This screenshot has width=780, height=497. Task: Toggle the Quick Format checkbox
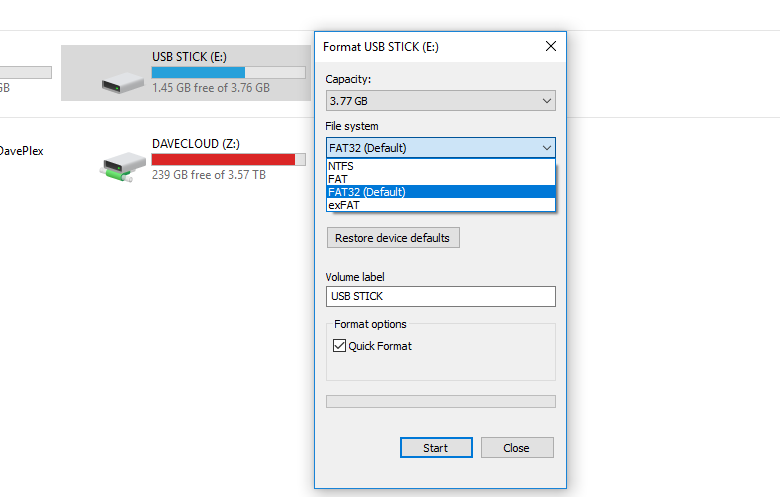click(x=339, y=346)
